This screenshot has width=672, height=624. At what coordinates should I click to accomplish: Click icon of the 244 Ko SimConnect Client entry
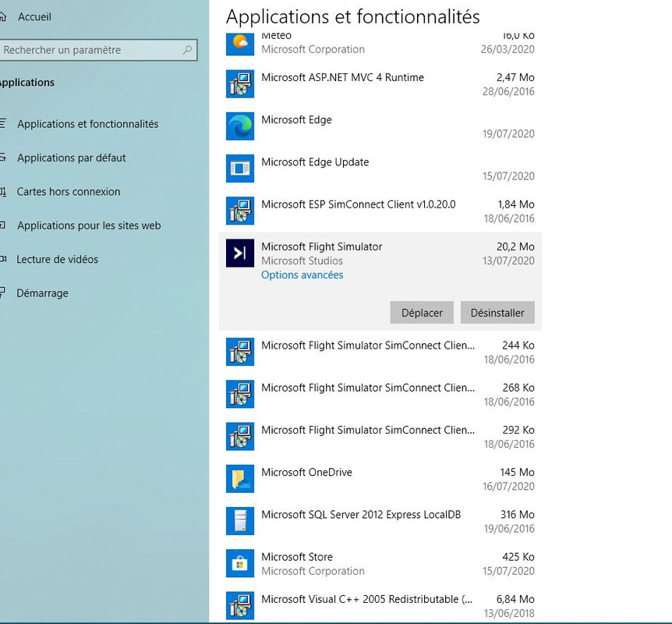coord(240,352)
